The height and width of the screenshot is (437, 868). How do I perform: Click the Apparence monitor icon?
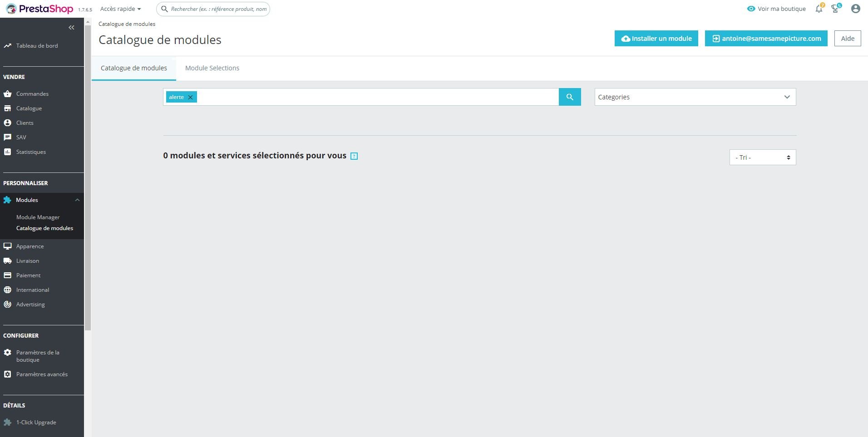(x=7, y=246)
